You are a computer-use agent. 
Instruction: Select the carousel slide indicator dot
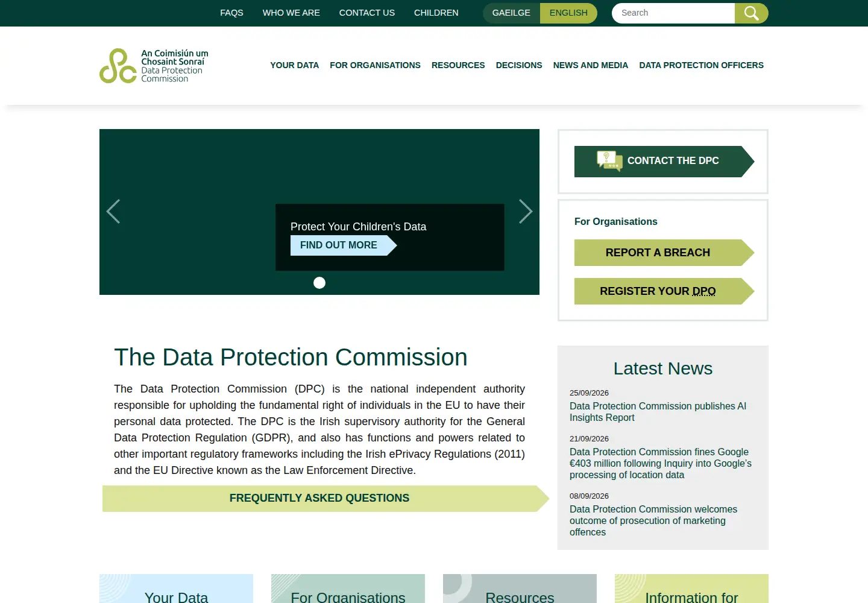pyautogui.click(x=319, y=283)
